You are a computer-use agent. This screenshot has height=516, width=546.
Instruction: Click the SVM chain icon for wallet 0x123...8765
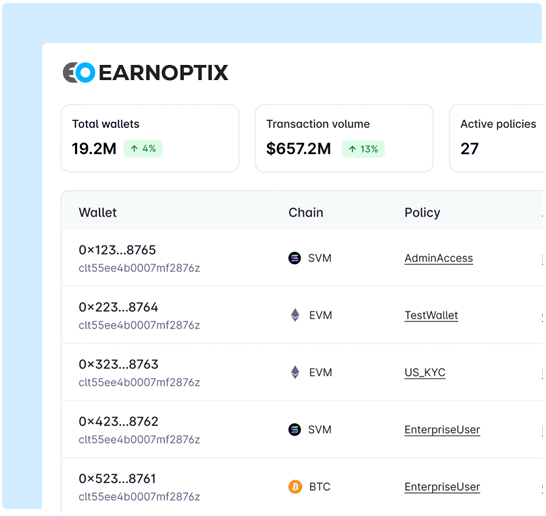(x=295, y=258)
